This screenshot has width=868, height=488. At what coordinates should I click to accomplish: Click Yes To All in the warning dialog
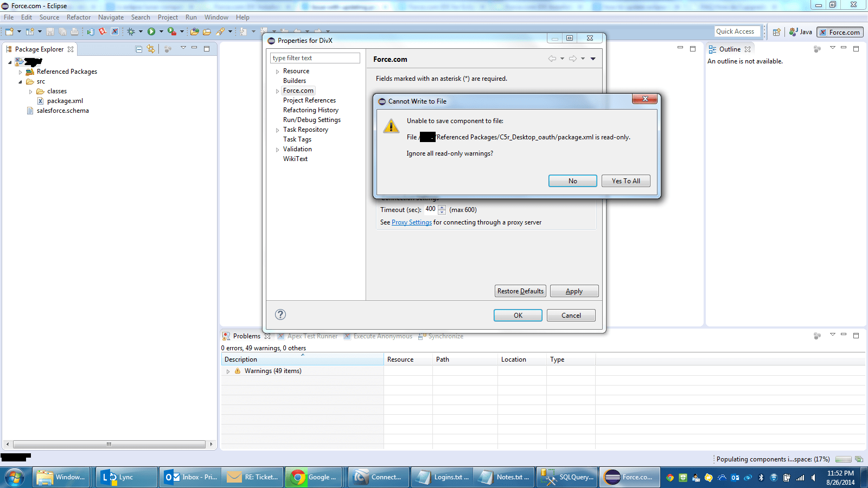coord(626,181)
